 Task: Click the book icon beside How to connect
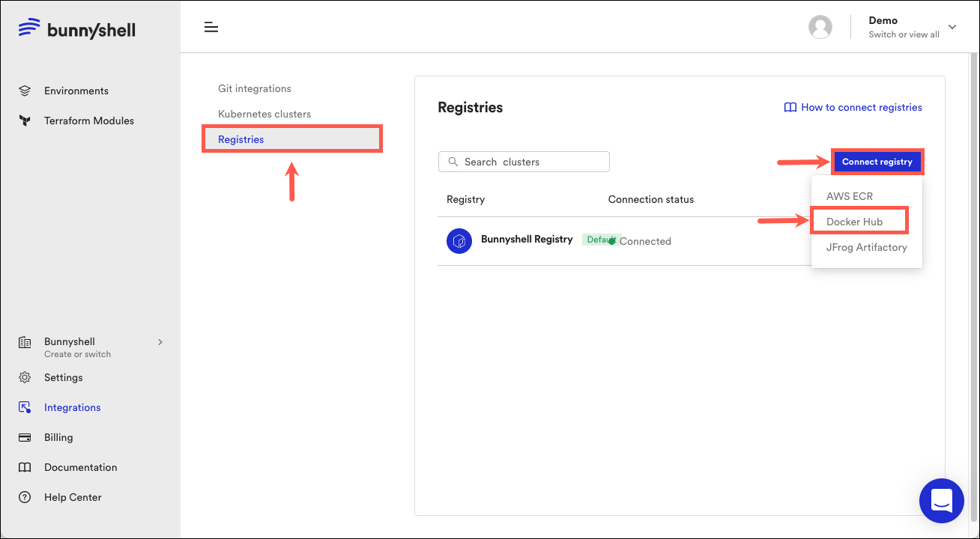790,107
